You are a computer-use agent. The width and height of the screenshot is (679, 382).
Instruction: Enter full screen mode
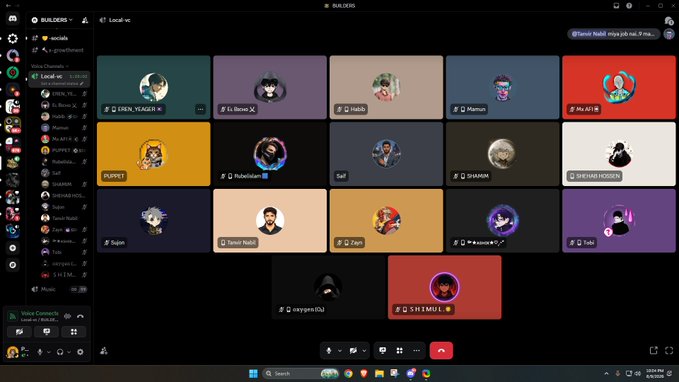pyautogui.click(x=669, y=350)
